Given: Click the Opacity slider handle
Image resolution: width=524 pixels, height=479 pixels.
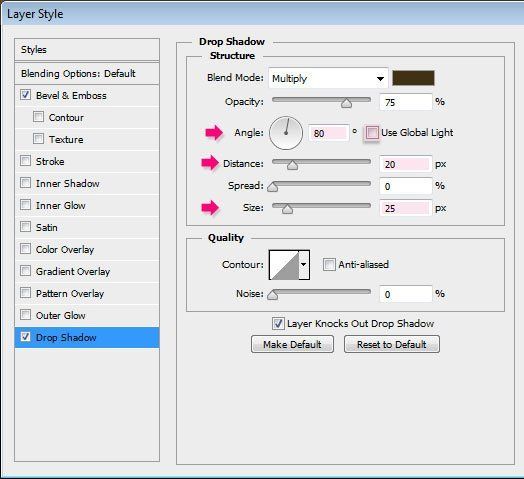Looking at the screenshot, I should (x=347, y=103).
